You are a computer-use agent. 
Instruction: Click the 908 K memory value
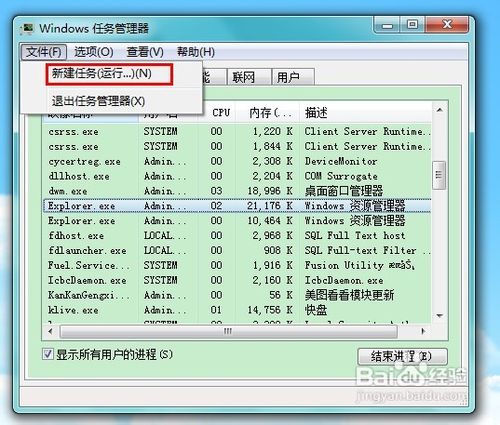pyautogui.click(x=278, y=250)
